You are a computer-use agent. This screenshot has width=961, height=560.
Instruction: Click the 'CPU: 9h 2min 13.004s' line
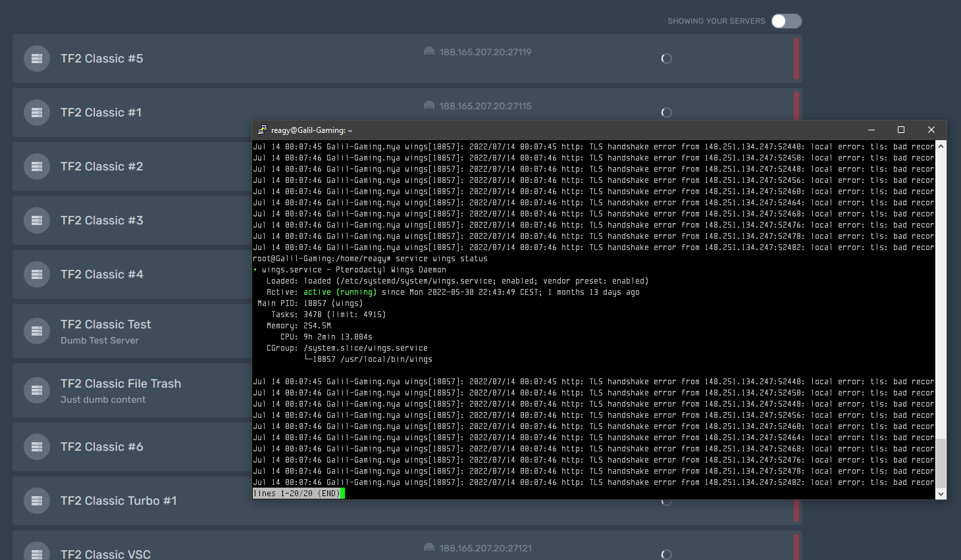326,337
